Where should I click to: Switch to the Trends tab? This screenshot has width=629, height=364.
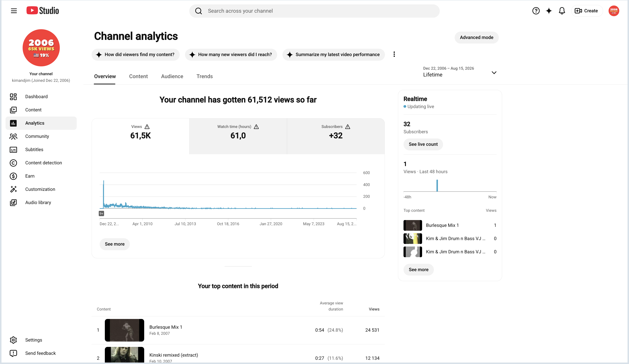[x=205, y=76]
